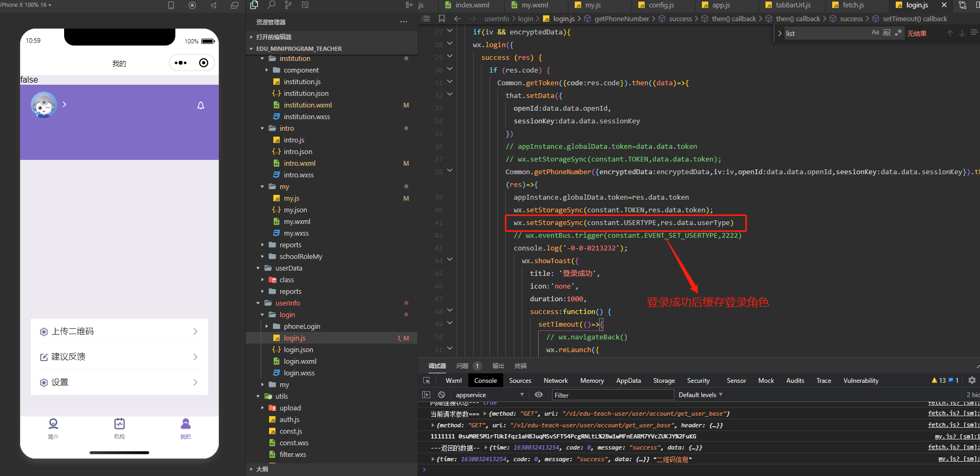Tap the 上传二维码 row in the simulator
The width and height of the screenshot is (980, 476).
click(119, 331)
